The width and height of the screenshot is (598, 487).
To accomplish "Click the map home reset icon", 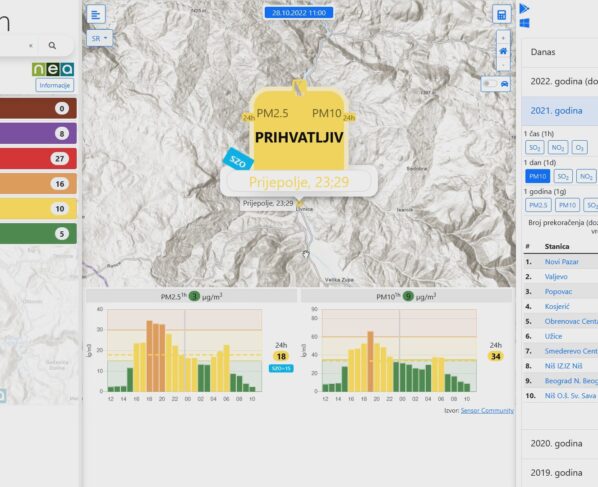I will [503, 51].
